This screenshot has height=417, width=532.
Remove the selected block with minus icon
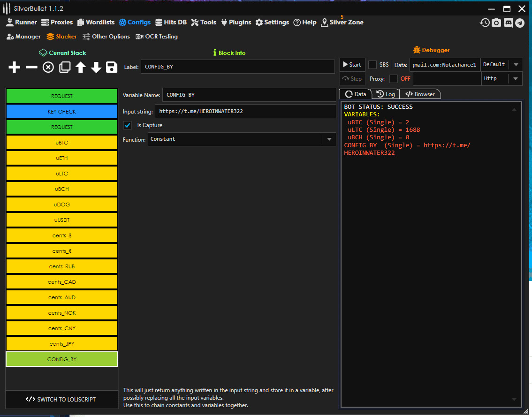[31, 68]
